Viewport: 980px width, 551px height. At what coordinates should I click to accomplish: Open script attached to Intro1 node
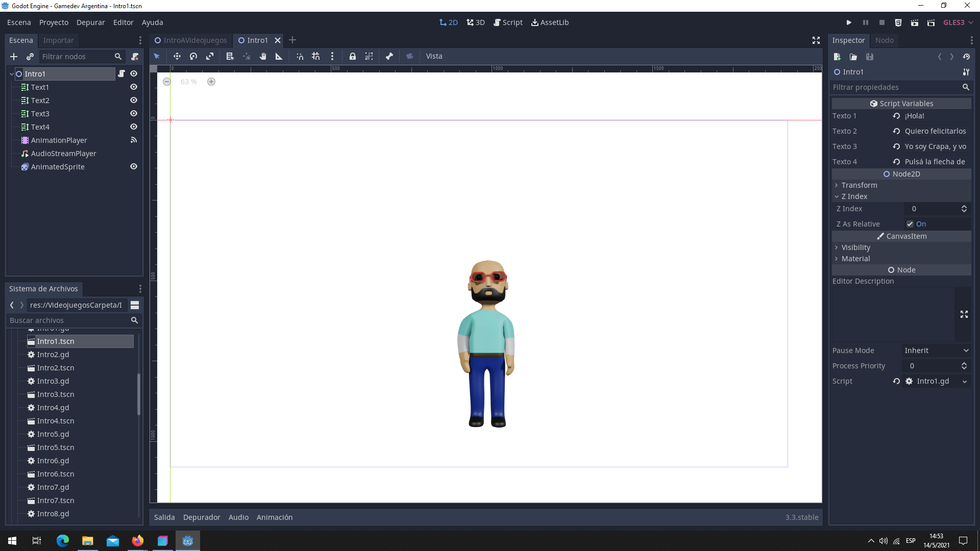[x=121, y=73]
